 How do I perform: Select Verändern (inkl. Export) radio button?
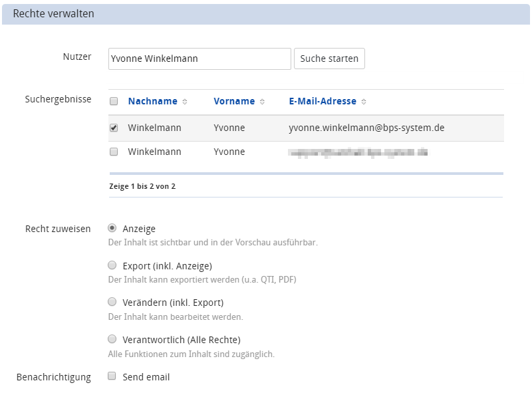pos(112,302)
